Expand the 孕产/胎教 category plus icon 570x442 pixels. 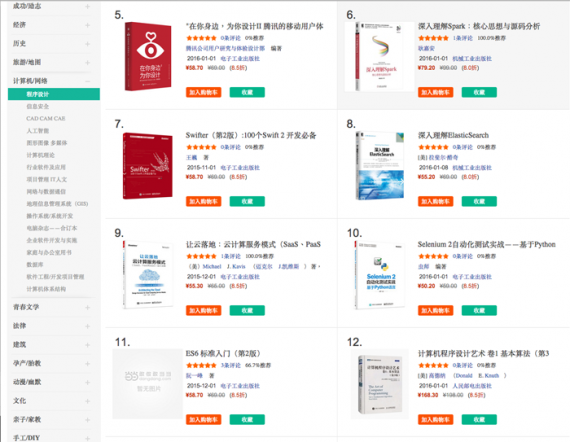[x=87, y=363]
